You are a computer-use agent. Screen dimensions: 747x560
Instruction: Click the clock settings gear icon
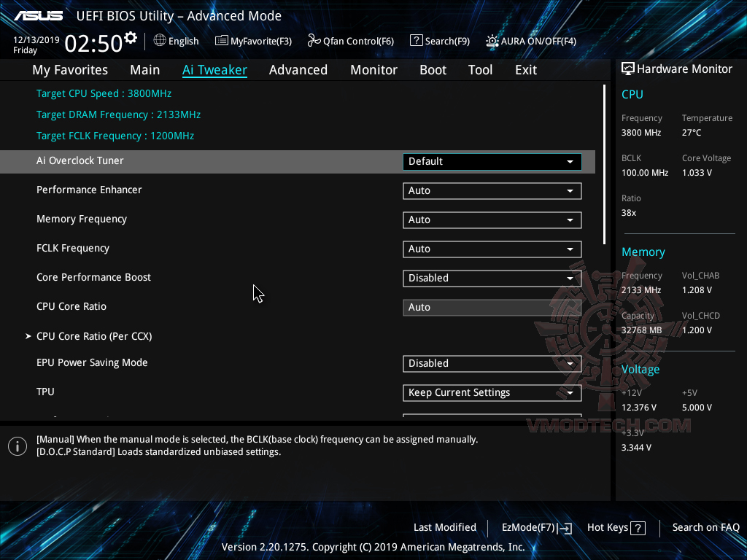131,38
